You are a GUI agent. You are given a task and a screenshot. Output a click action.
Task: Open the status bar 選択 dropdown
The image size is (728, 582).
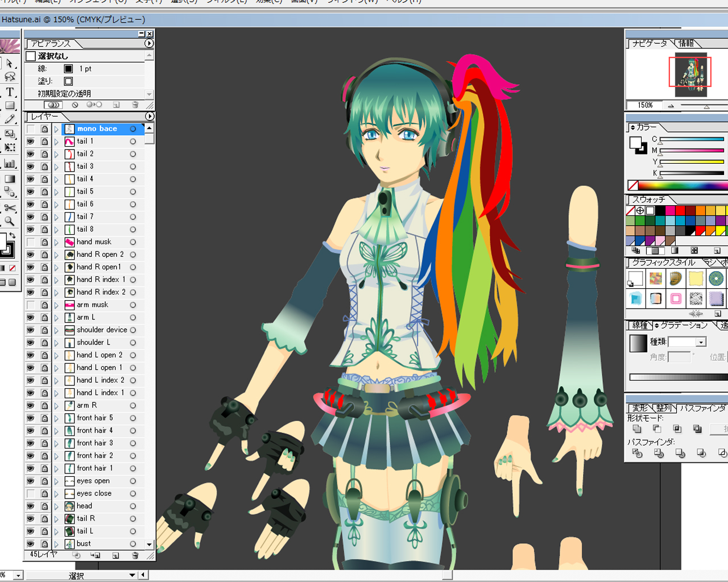pos(132,575)
